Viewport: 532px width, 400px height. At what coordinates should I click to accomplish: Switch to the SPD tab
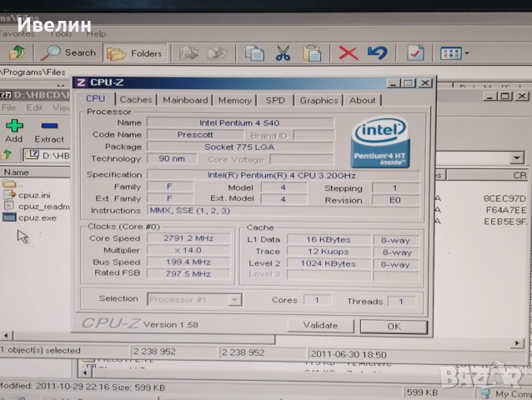tap(275, 100)
